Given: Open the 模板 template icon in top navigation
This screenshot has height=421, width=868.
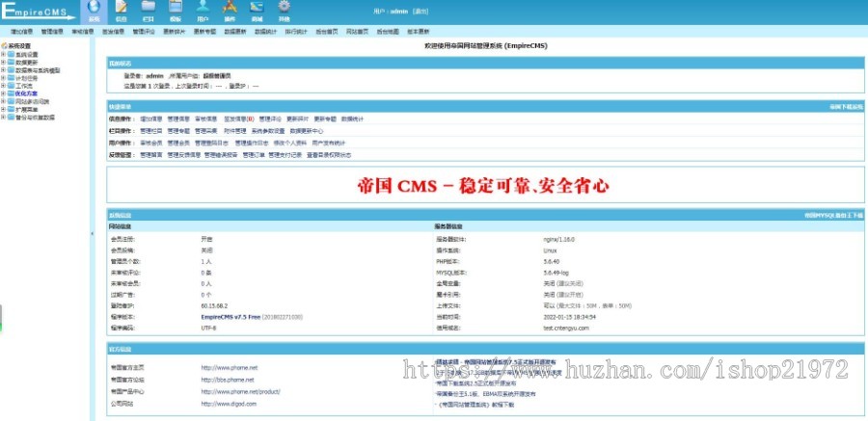Looking at the screenshot, I should click(x=176, y=7).
